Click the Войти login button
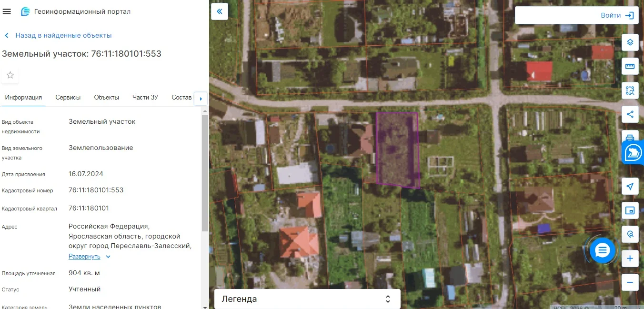 tap(576, 15)
